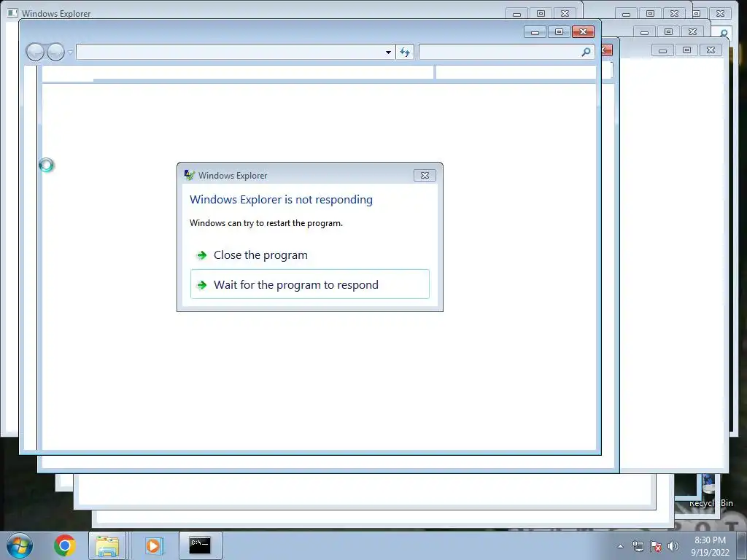The image size is (747, 560).
Task: Close the backmost "Windows Explorer" window
Action: click(565, 14)
